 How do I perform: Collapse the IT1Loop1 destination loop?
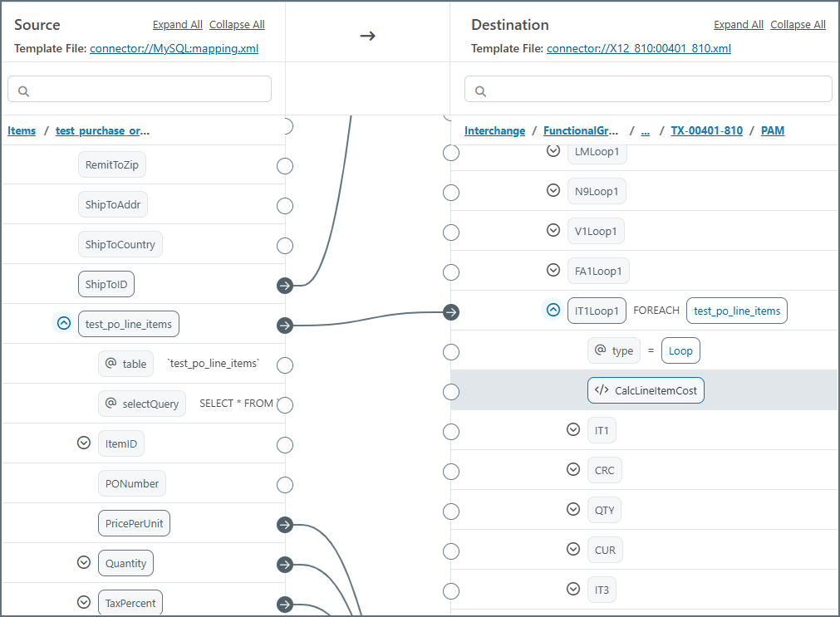553,311
